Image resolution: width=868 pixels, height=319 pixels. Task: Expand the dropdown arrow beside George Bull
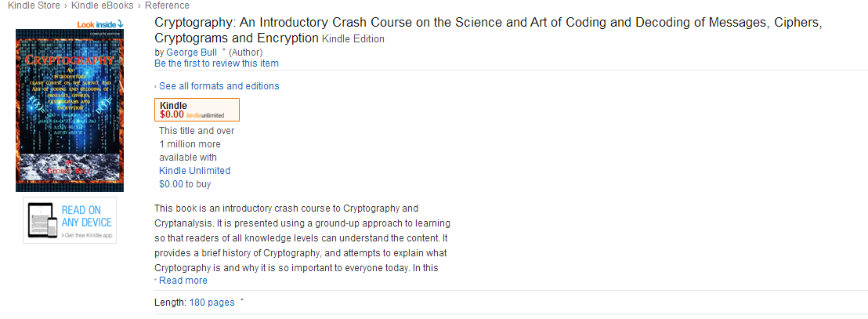click(x=223, y=51)
